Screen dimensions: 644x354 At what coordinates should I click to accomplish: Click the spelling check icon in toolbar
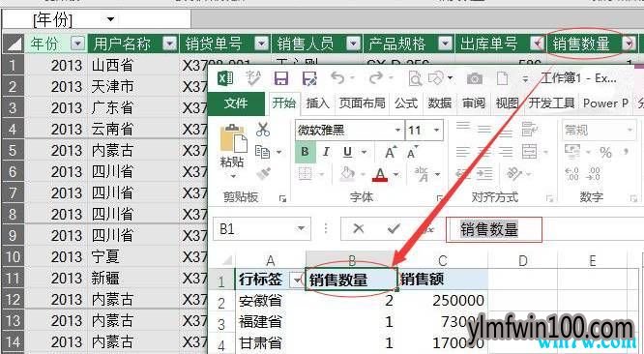coord(253,77)
